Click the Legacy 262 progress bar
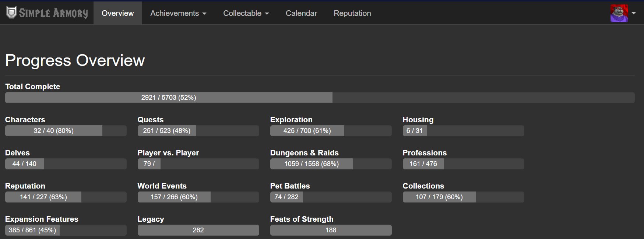This screenshot has width=644, height=239. tap(198, 230)
